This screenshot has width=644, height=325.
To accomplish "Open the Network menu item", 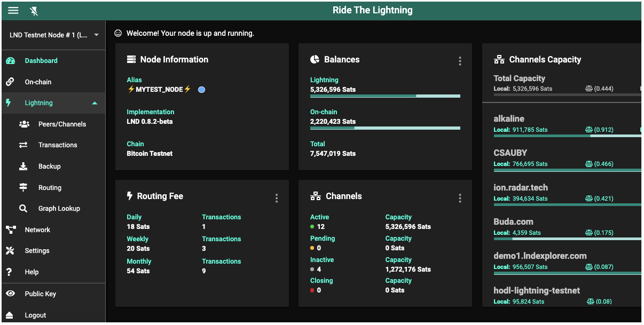I will pyautogui.click(x=53, y=230).
